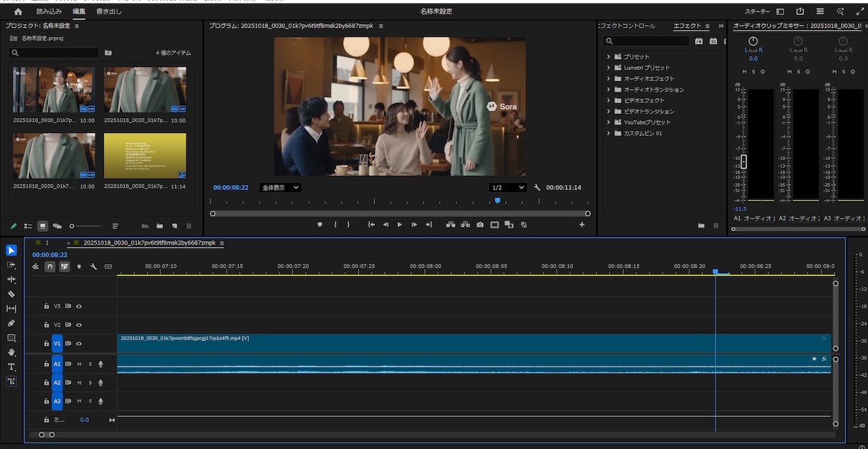This screenshot has width=868, height=449.
Task: Open Program monitor button editor (plus)
Action: pos(582,225)
